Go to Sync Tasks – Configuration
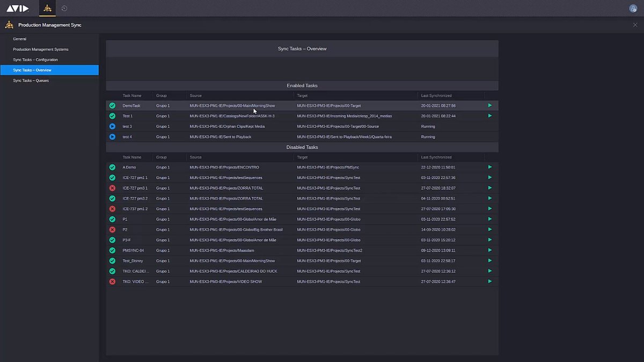This screenshot has width=644, height=362. click(x=49, y=60)
